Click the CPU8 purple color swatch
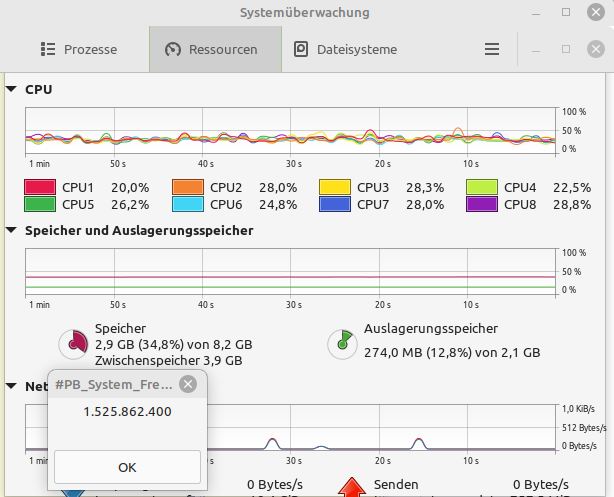Screen dimensions: 614x497 [481, 204]
